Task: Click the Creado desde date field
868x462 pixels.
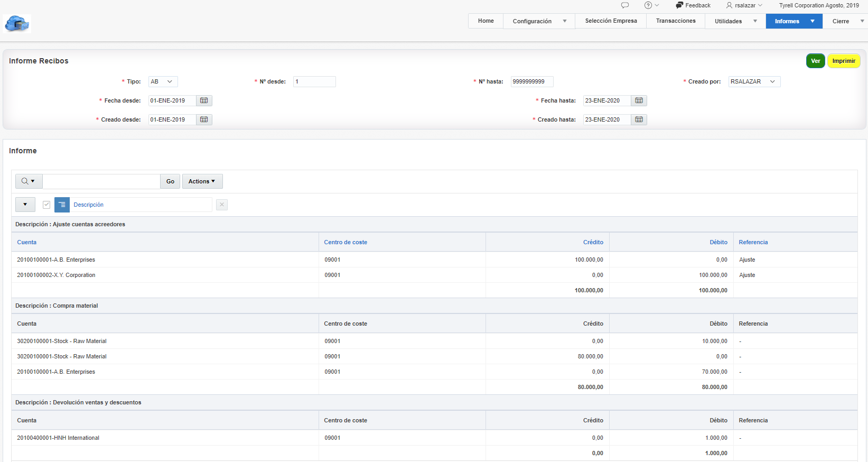Action: click(172, 119)
